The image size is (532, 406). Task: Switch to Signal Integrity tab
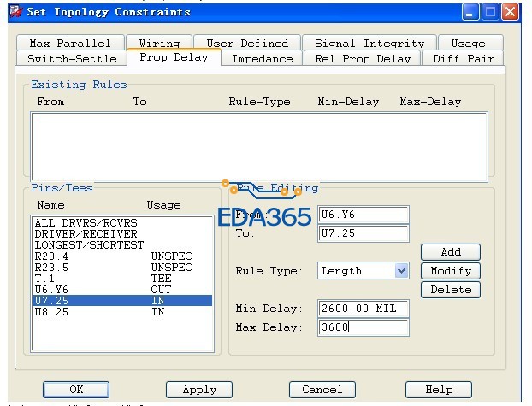(x=369, y=43)
